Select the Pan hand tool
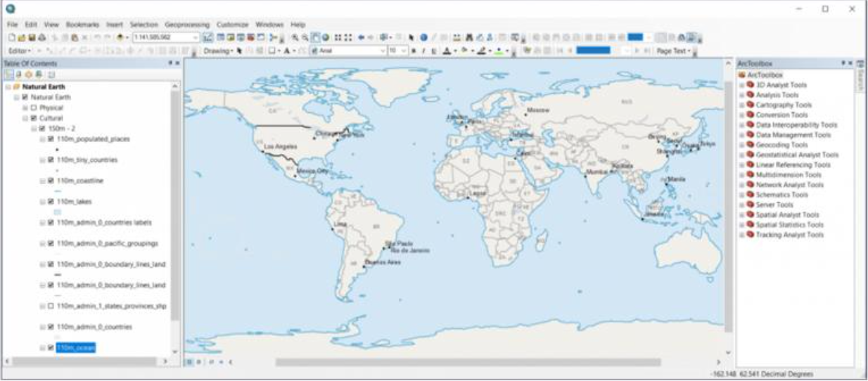 [316, 37]
